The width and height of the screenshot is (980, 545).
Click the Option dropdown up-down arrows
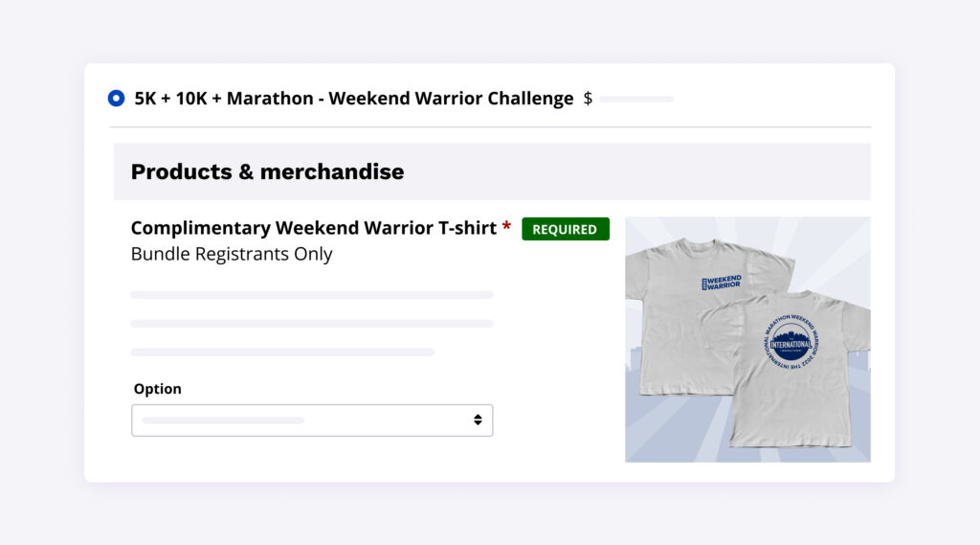(x=478, y=420)
